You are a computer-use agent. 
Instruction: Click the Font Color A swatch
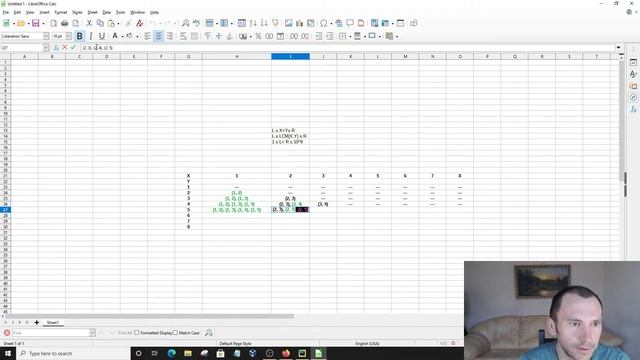[x=115, y=36]
